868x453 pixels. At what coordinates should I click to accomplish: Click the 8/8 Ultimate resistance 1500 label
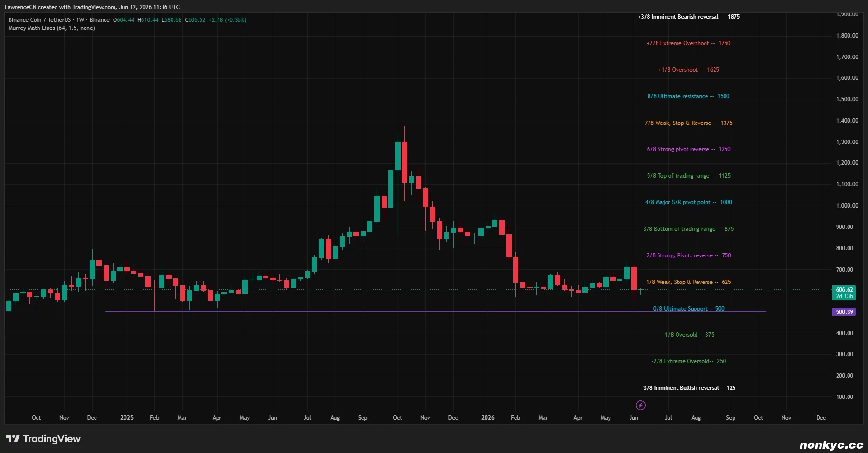click(688, 96)
